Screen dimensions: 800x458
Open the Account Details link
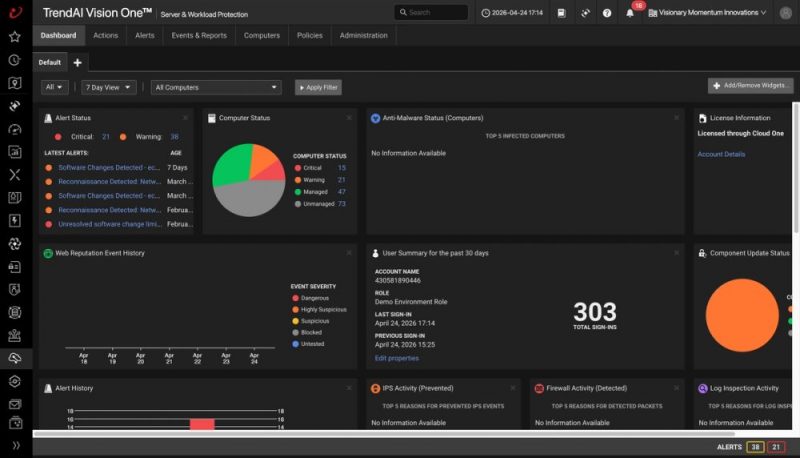721,154
